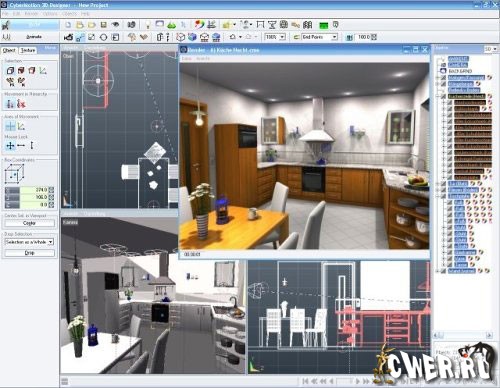
Task: Switch to the Texture tab
Action: pos(28,50)
